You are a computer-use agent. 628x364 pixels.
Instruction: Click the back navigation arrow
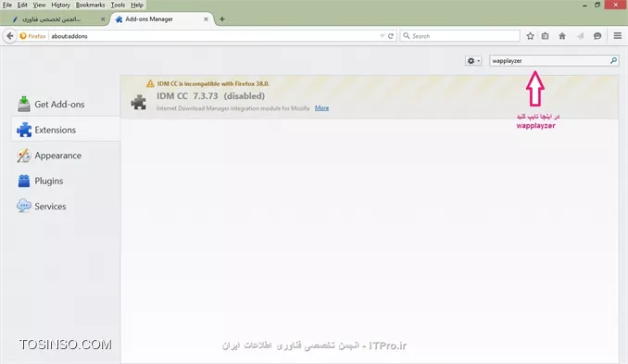[x=10, y=36]
